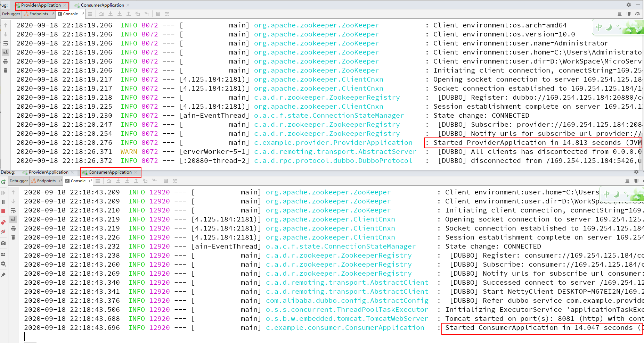Switch to the Debugger tab
644x343 pixels.
pyautogui.click(x=18, y=181)
